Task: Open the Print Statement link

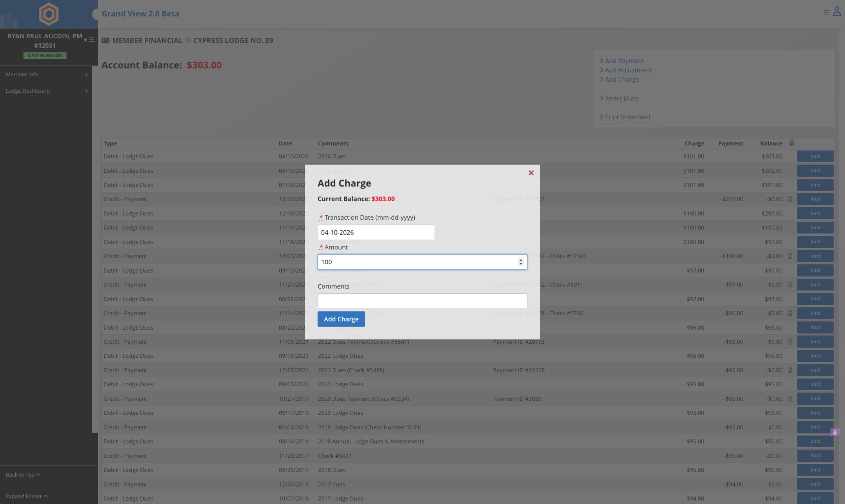Action: pos(627,117)
